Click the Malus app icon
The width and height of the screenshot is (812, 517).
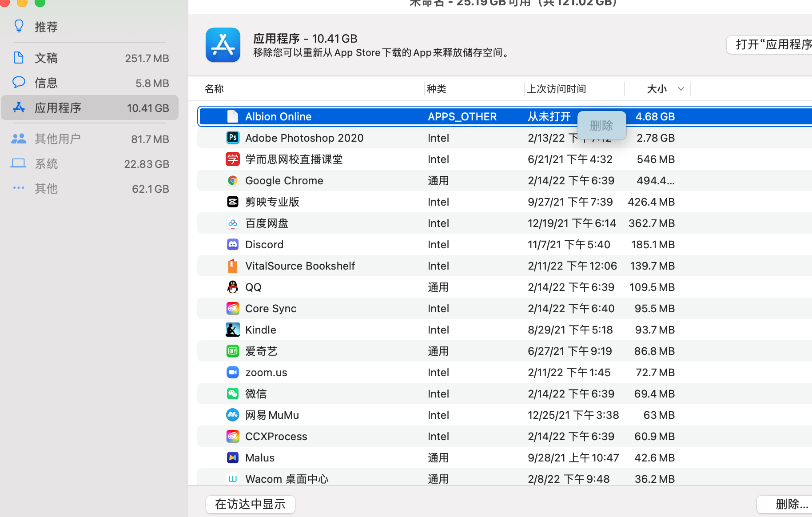233,458
